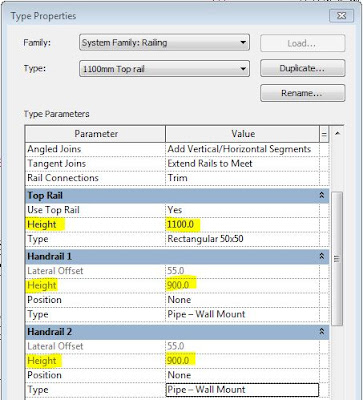Collapse the Handrail 2 section chevron
363x400 pixels.
point(322,331)
